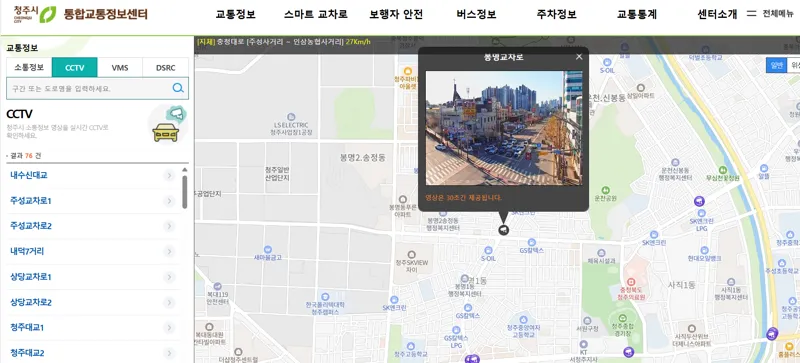800x363 pixels.
Task: Open the 센터소개 menu
Action: coord(717,14)
